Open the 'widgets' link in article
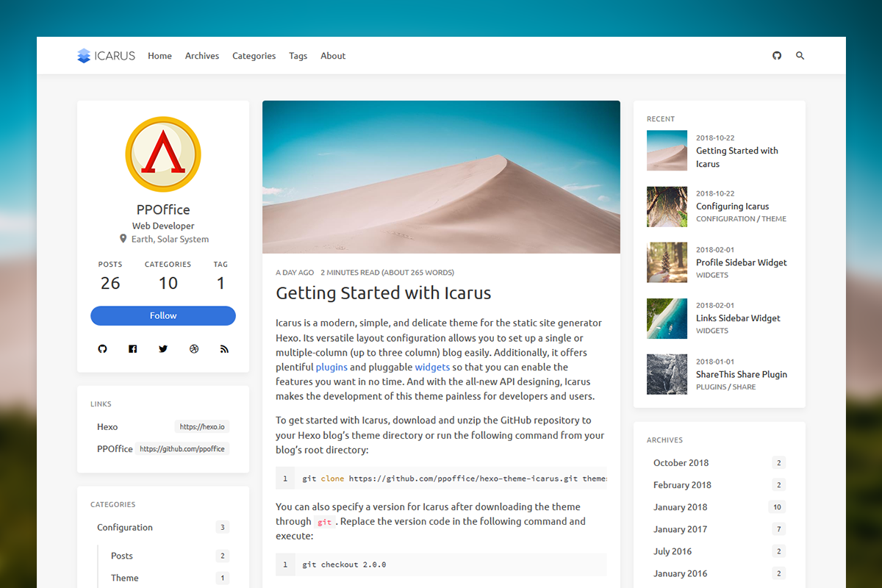This screenshot has height=588, width=882. tap(431, 367)
